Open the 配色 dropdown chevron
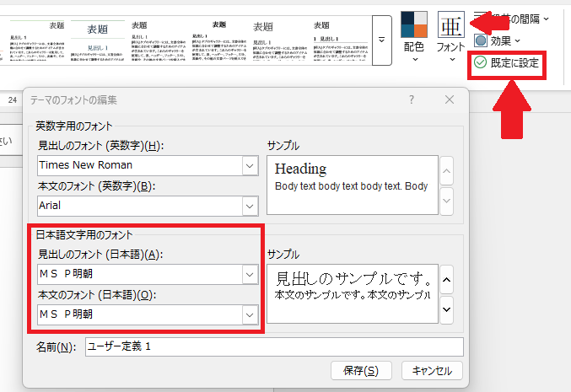 [415, 59]
